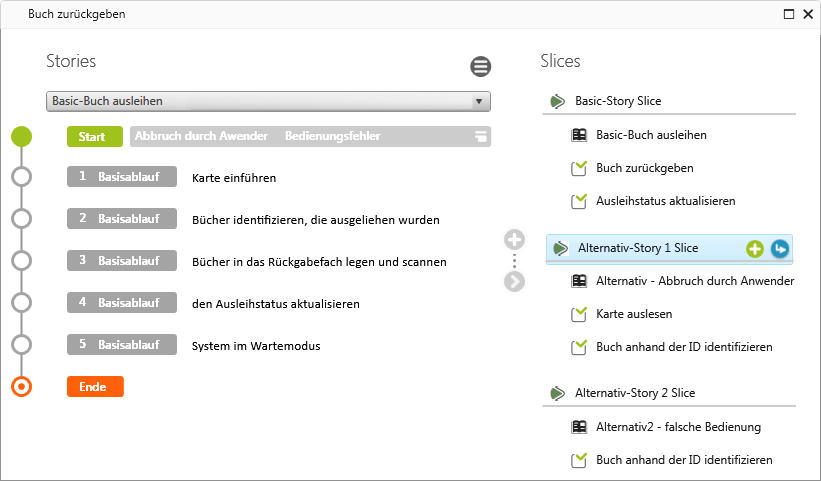Open the hamburger menu in Stories panel
This screenshot has width=821, height=481.
click(x=481, y=67)
